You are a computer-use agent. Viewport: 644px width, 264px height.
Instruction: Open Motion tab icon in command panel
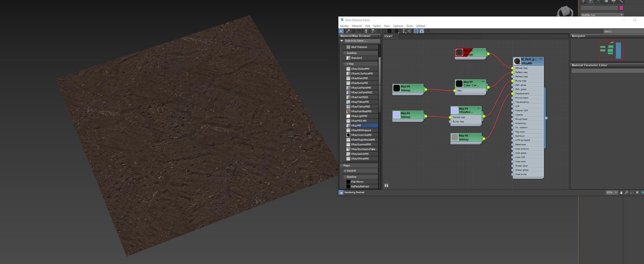click(606, 1)
